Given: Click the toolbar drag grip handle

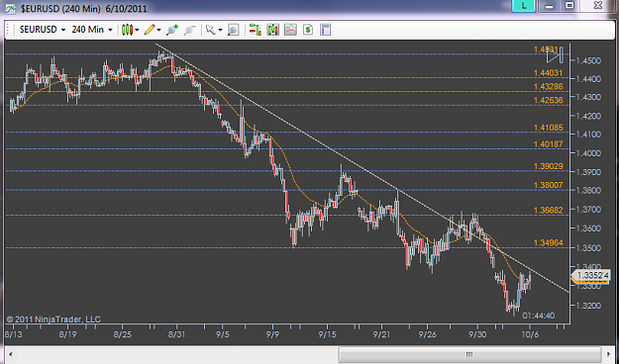Looking at the screenshot, I should pos(9,30).
